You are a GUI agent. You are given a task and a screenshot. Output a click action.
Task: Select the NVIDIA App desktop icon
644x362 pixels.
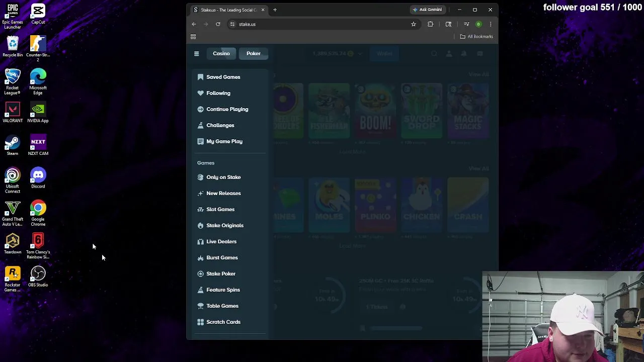pyautogui.click(x=38, y=113)
